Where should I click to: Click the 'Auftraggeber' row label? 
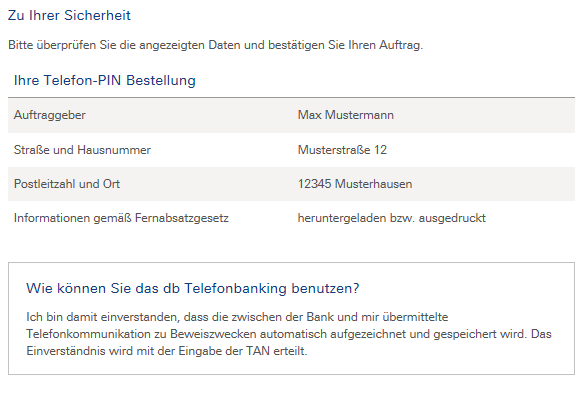coord(50,115)
